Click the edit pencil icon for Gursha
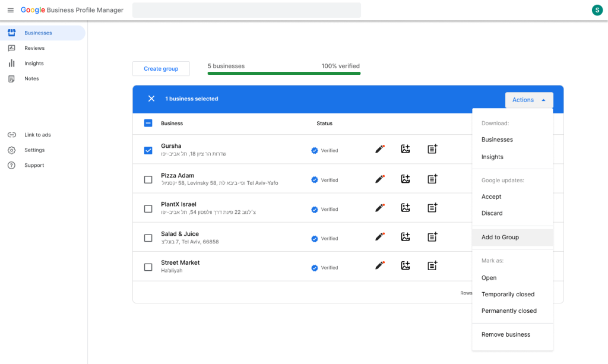608x364 pixels. click(x=379, y=150)
